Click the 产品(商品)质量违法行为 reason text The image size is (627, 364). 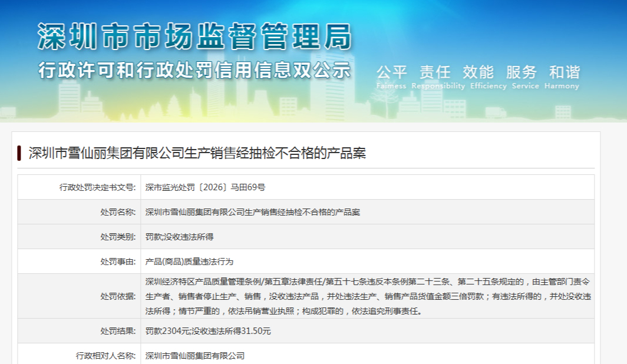(189, 262)
